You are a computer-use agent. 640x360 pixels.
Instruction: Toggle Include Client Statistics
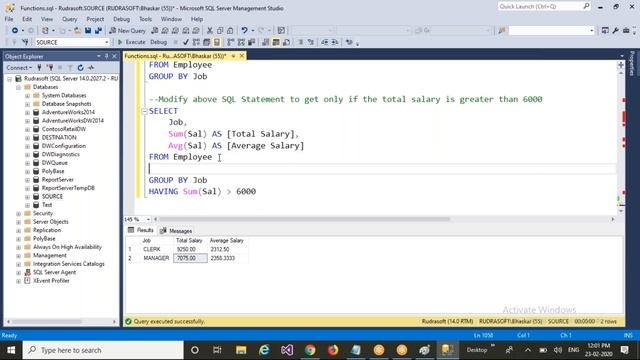tap(251, 42)
